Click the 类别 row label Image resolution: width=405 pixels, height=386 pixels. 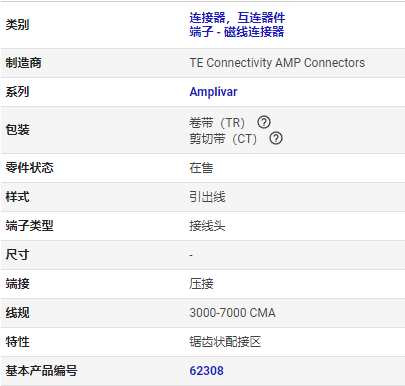17,25
